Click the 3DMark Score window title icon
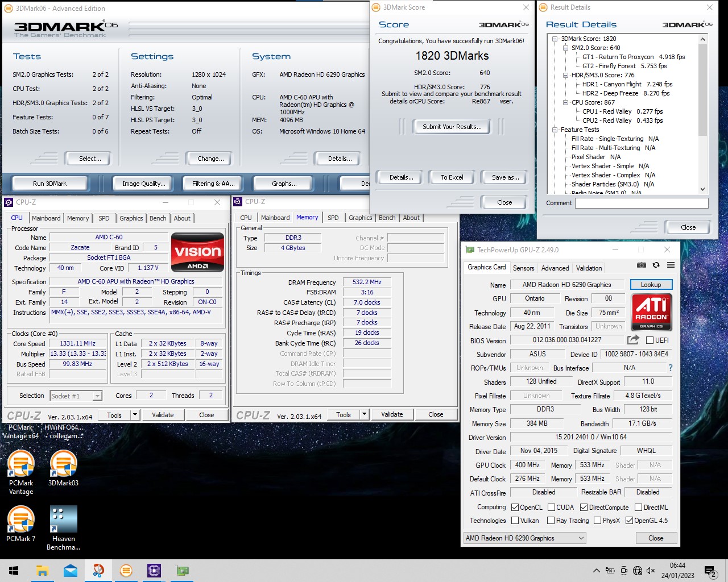 coord(375,7)
